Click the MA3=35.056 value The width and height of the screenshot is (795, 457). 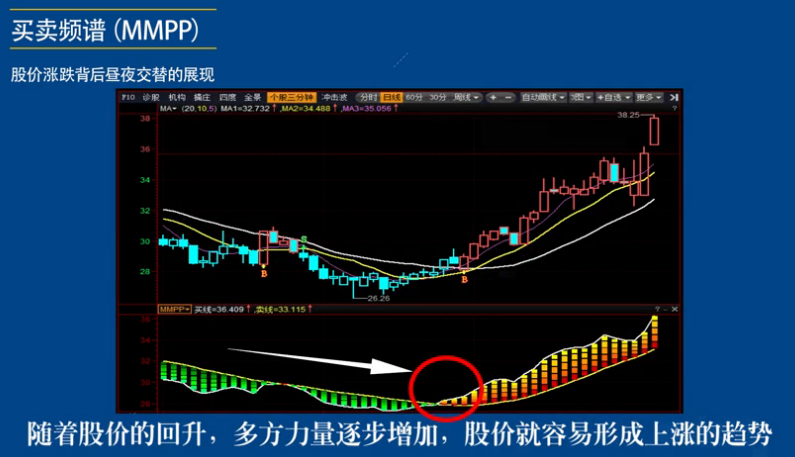coord(367,109)
